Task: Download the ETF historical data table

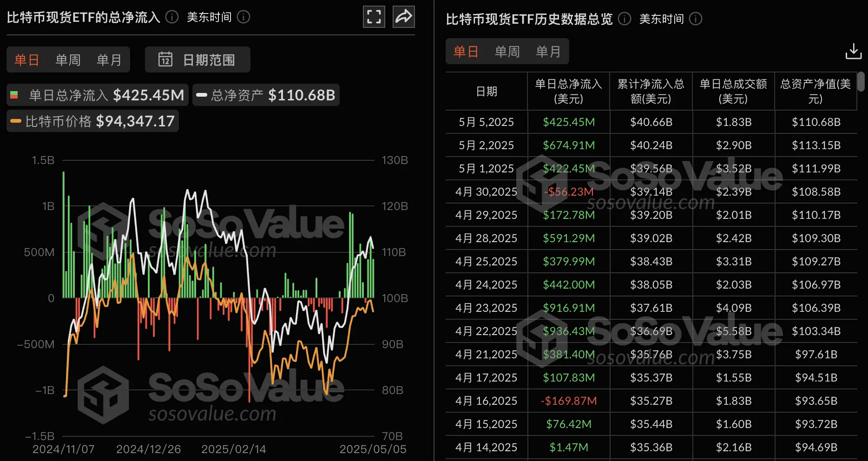Action: (853, 51)
